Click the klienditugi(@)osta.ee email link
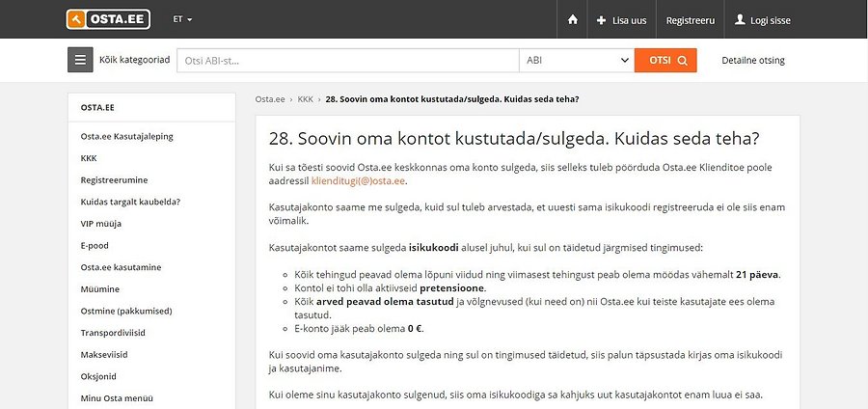 click(x=358, y=181)
